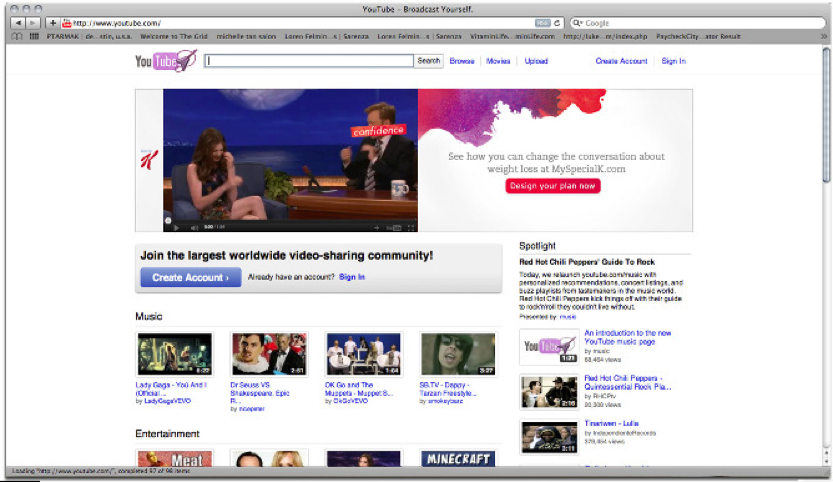This screenshot has height=482, width=833.
Task: Click Design your plan now button
Action: tap(553, 186)
